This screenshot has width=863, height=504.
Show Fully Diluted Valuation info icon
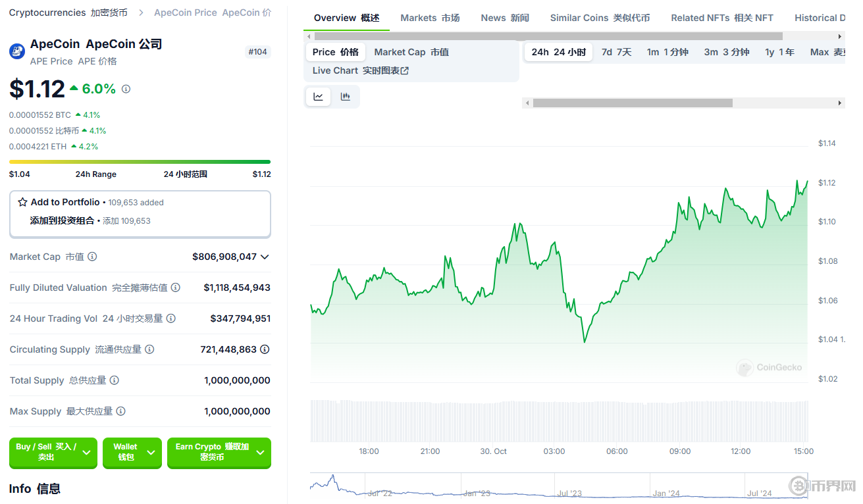[176, 288]
